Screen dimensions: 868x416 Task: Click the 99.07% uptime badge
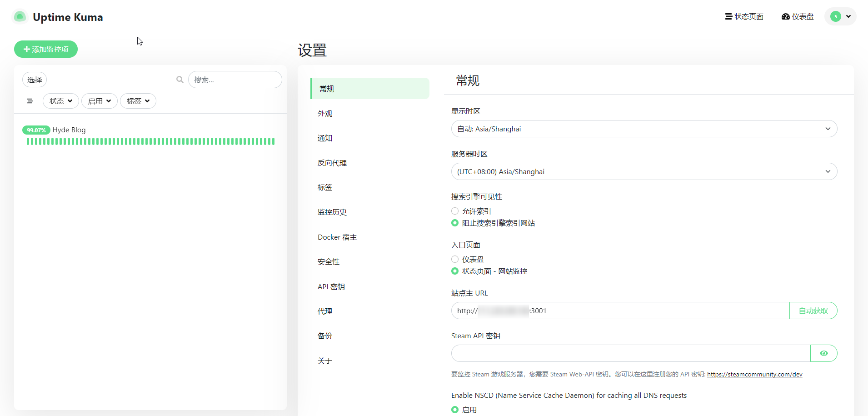[36, 130]
